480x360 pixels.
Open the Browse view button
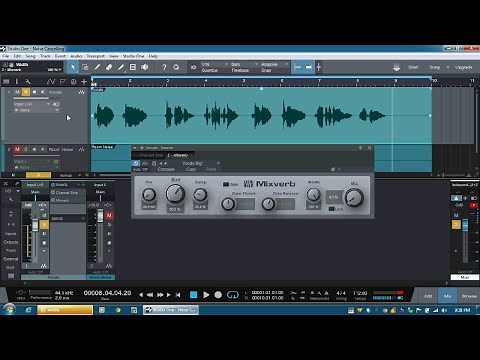coord(469,296)
